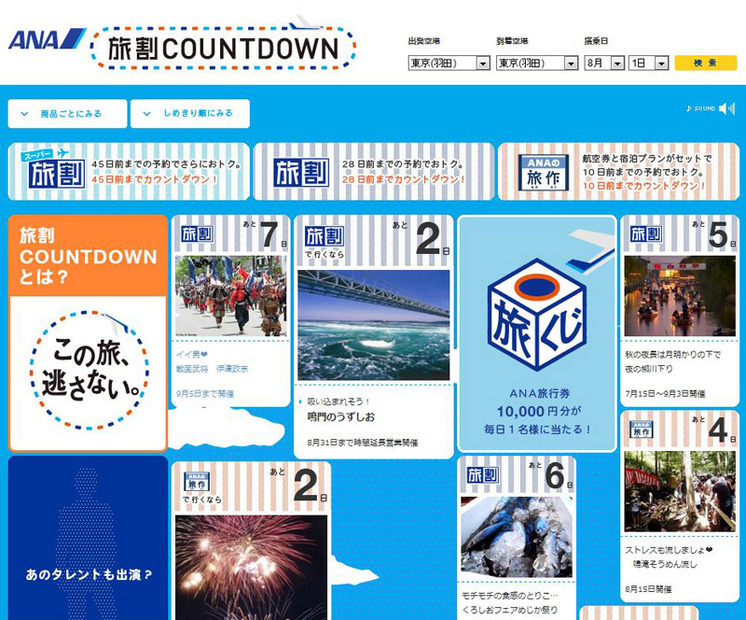This screenshot has width=746, height=620.
Task: Click the yellow 検索 search button
Action: click(706, 63)
